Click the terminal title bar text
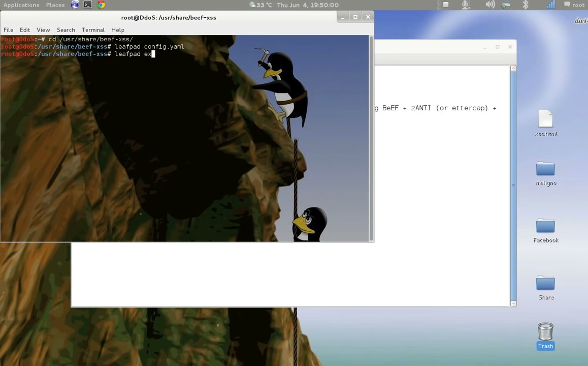Screen dimensions: 588x366 [x=169, y=18]
